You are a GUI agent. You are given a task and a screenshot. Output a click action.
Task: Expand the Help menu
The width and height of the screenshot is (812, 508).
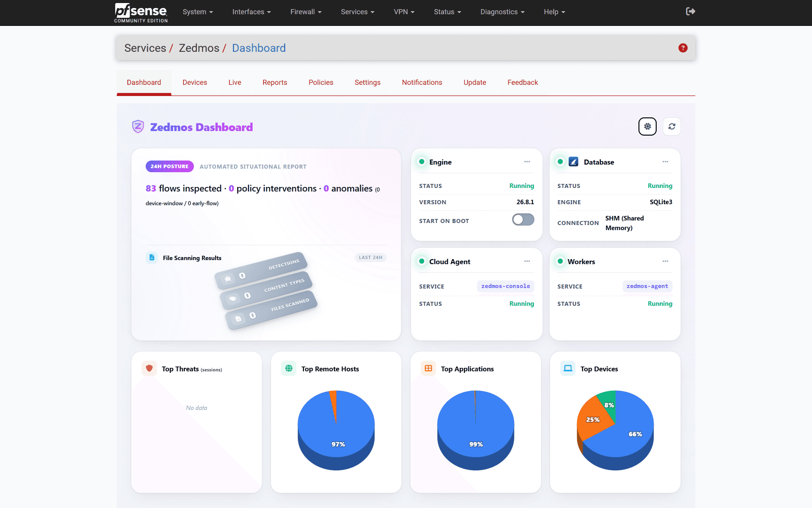coord(555,12)
